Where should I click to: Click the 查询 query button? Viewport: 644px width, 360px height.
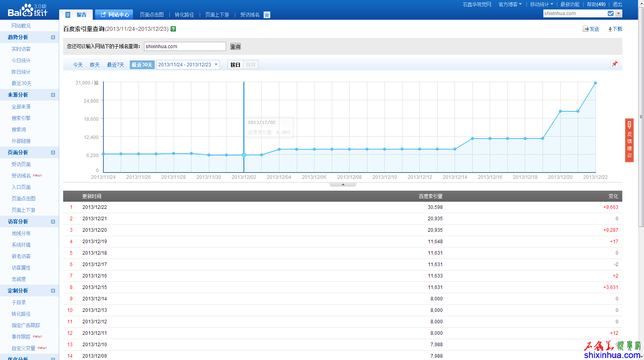pos(235,47)
